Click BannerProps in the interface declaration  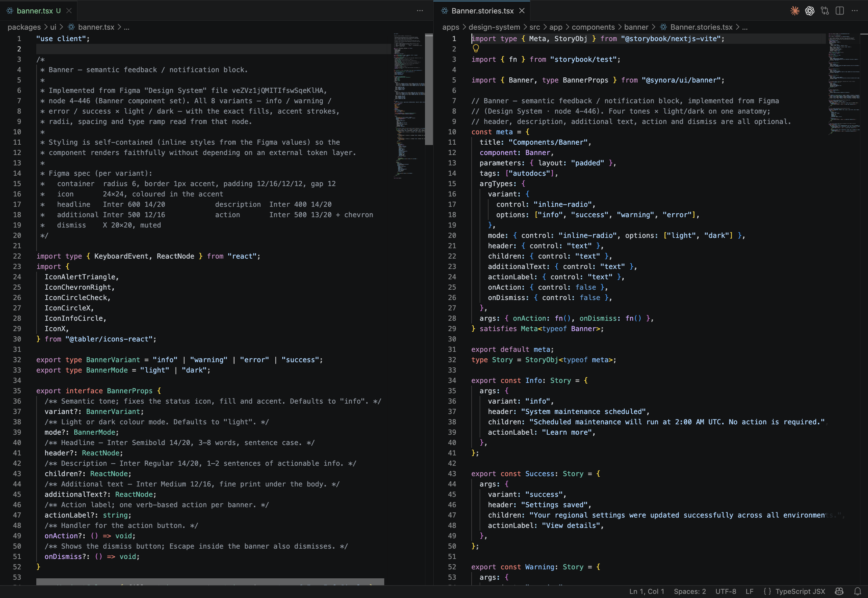tap(130, 391)
